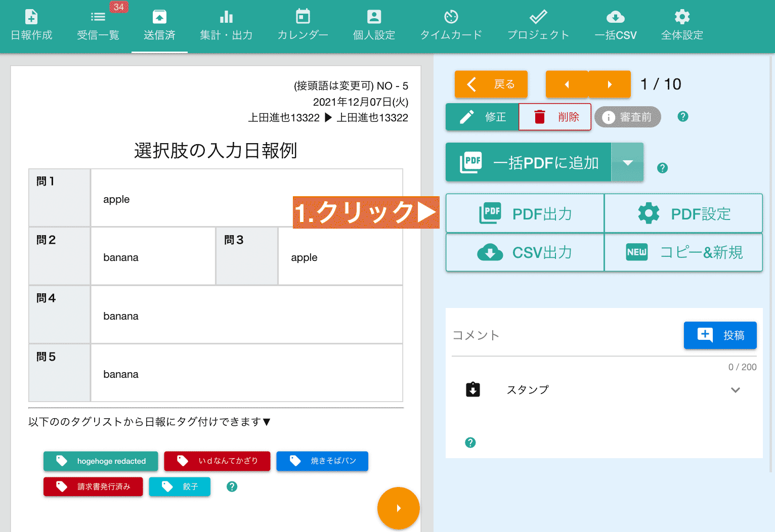Click the CSV出力 button
775x532 pixels.
pyautogui.click(x=525, y=252)
